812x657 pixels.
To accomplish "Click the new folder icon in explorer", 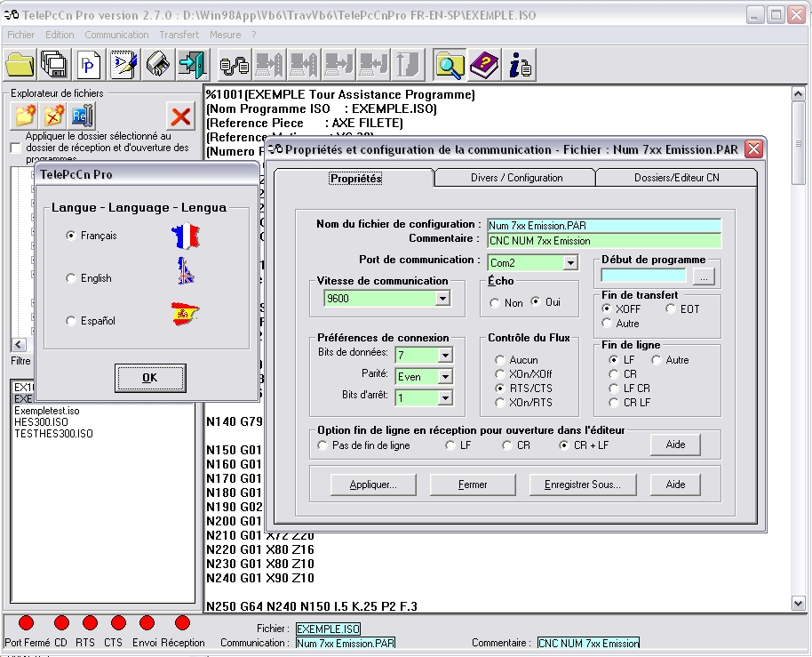I will pos(24,115).
